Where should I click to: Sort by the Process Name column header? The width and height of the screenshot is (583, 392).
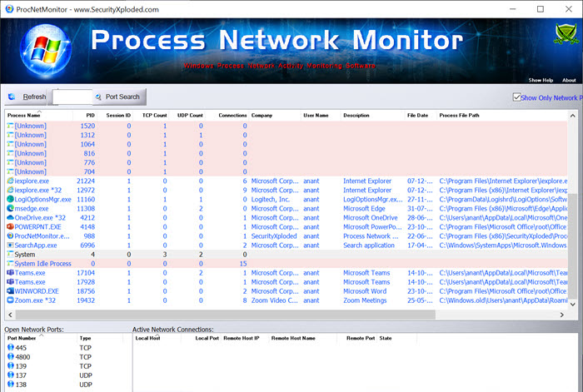coord(24,115)
